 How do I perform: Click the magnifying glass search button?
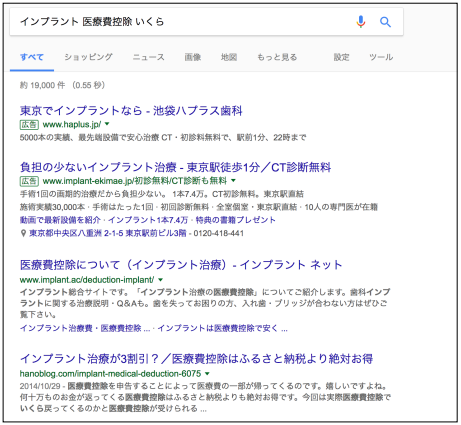[385, 22]
